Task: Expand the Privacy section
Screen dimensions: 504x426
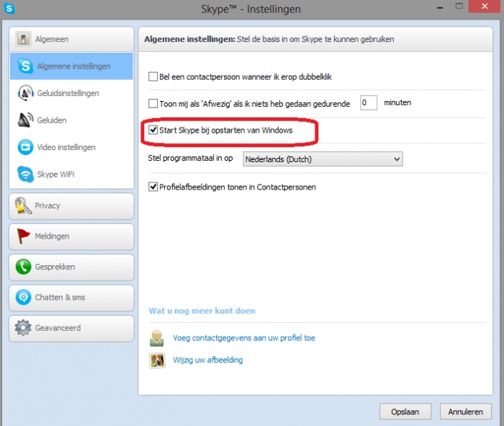Action: (71, 206)
